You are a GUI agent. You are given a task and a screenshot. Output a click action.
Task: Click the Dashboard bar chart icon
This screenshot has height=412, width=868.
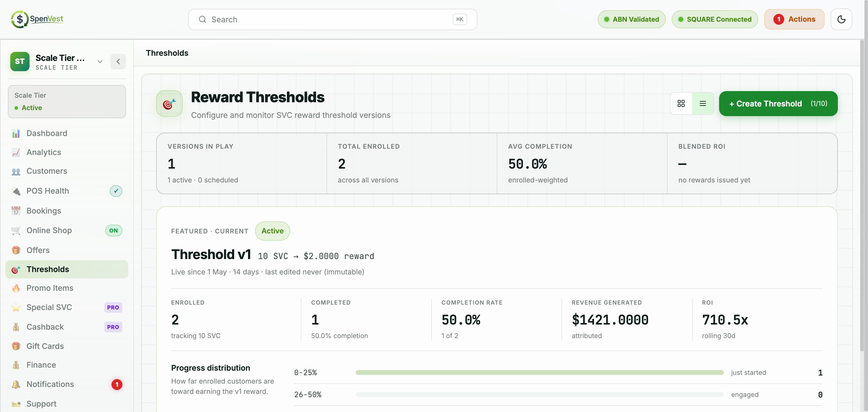[x=16, y=134]
